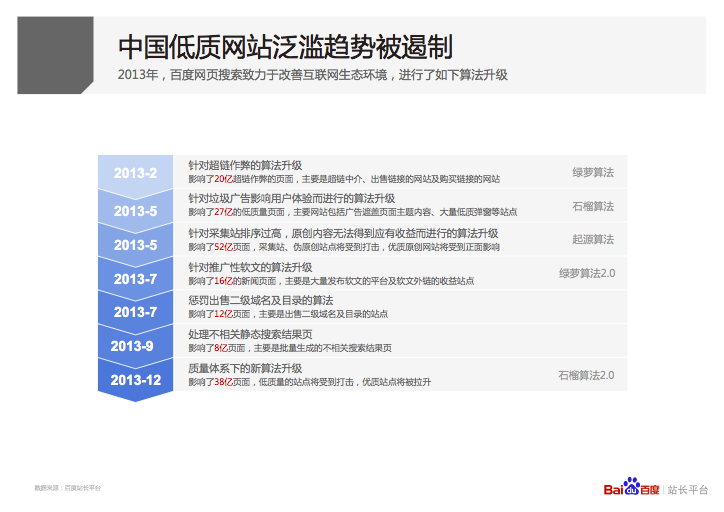This screenshot has width=724, height=512.
Task: Select the gray block beside the title
Action: [x=55, y=55]
